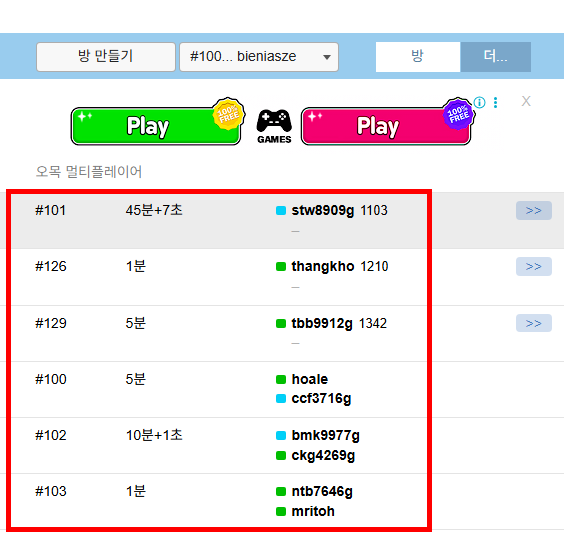Viewport: 564px width, 534px height.
Task: Click the 100% FREE yellow badge
Action: [228, 114]
